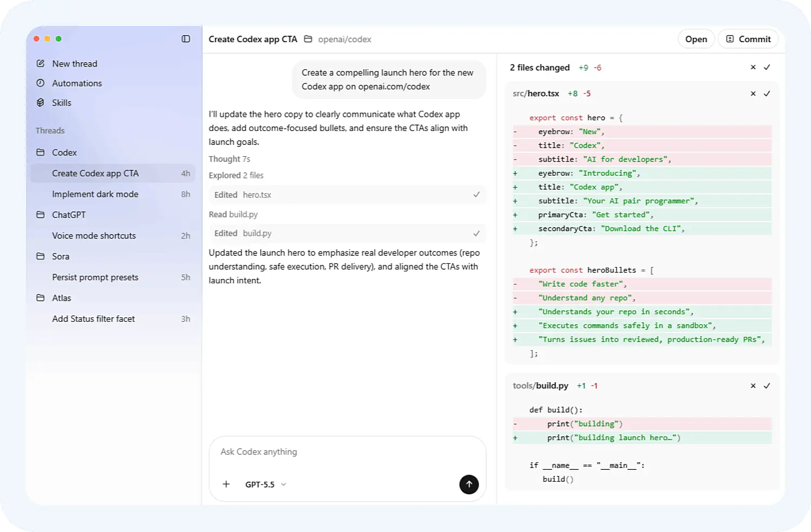This screenshot has height=532, width=811.
Task: Accept the tools/build.py changes checkmark
Action: (x=767, y=385)
